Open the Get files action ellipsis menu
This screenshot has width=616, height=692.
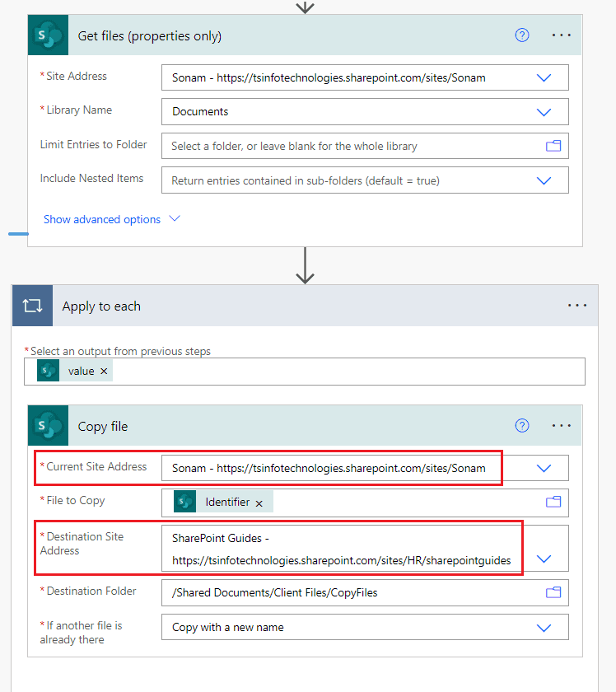click(x=562, y=35)
